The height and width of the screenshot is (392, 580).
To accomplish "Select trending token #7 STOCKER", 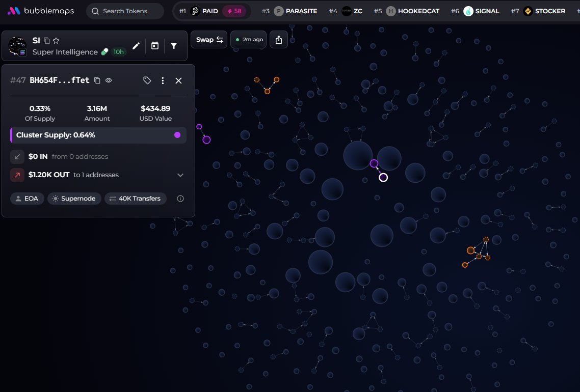I will 538,11.
